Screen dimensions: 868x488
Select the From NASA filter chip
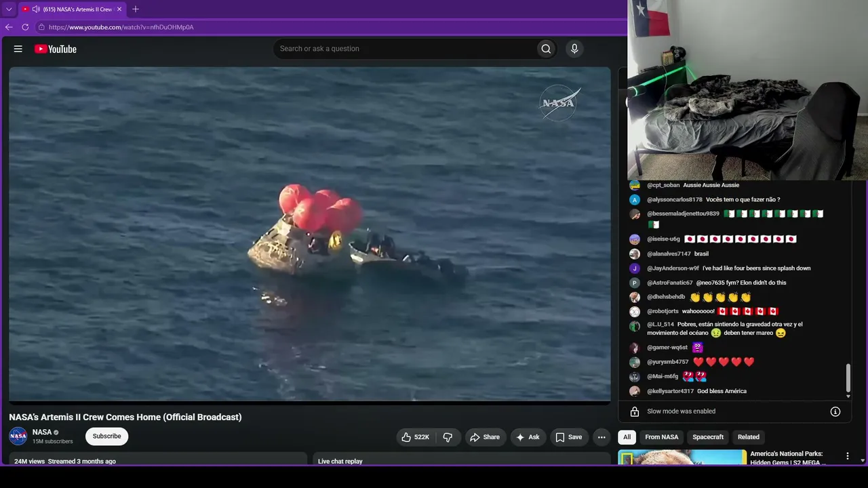[x=661, y=437]
